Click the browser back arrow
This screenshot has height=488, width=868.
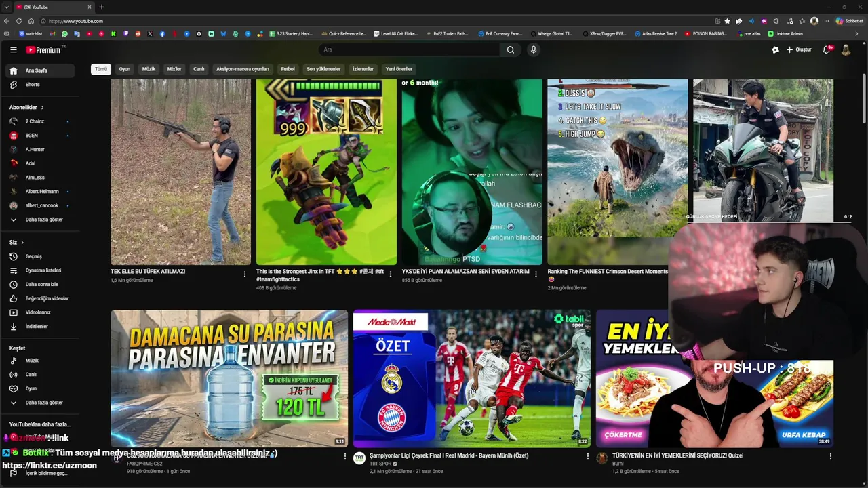(x=7, y=21)
